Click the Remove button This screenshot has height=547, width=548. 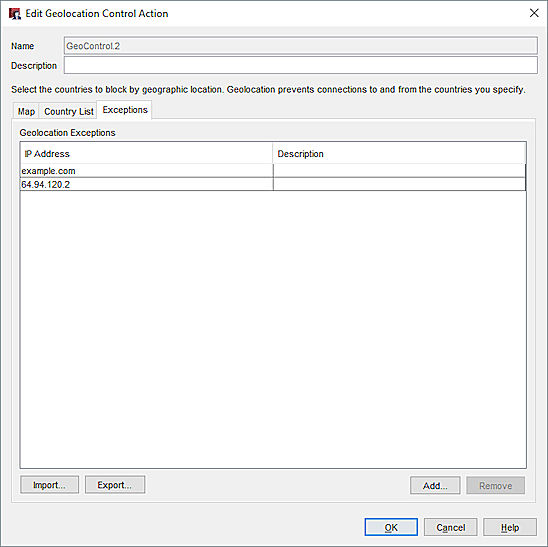(496, 485)
